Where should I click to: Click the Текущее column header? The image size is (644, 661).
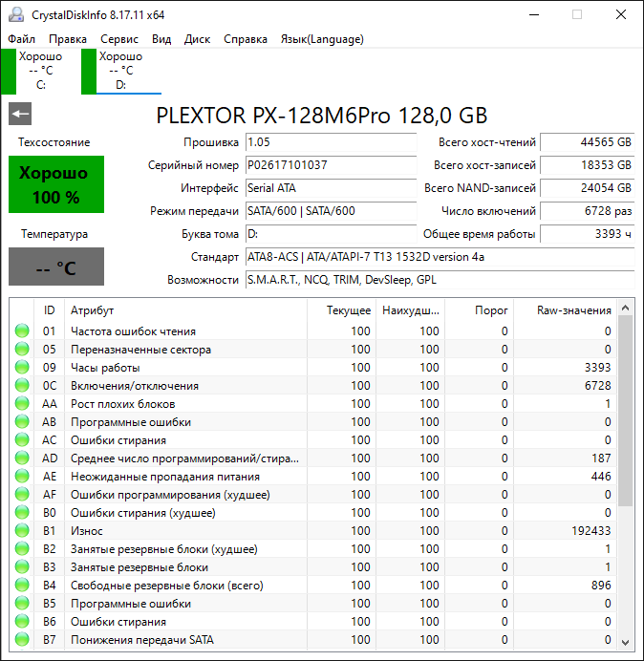[x=342, y=310]
